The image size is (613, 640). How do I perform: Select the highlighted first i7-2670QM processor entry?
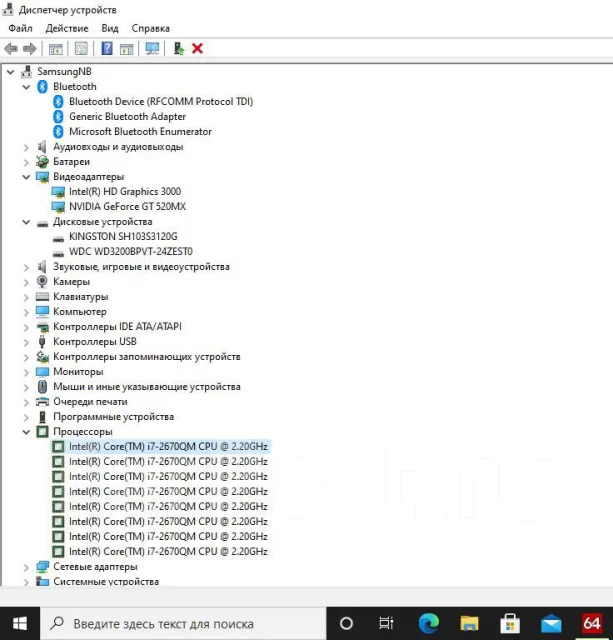click(x=168, y=447)
